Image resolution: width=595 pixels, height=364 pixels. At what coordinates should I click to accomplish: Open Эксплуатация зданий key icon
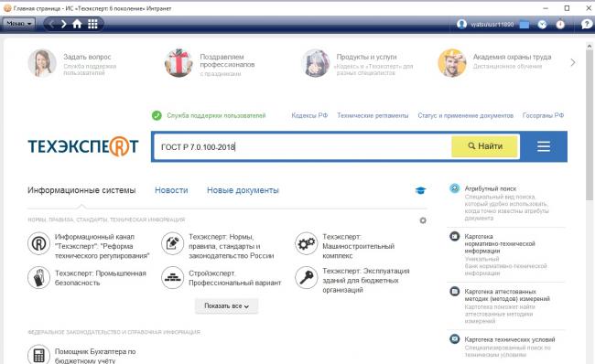tap(307, 277)
